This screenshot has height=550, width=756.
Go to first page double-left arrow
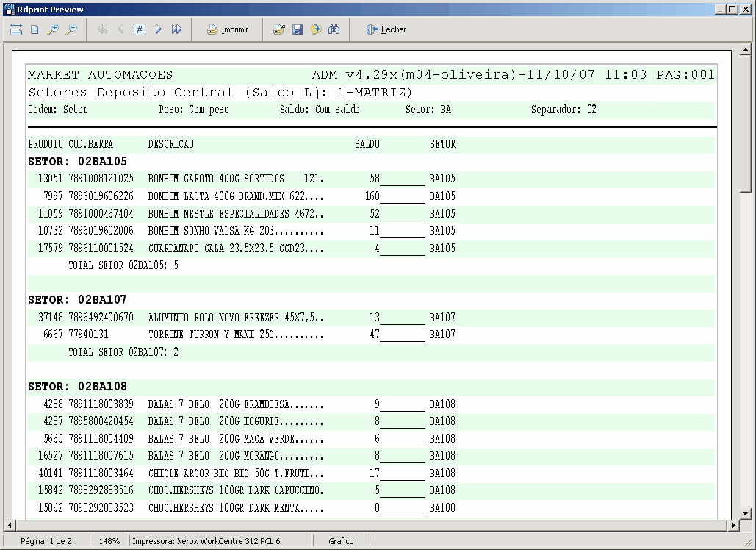click(102, 29)
